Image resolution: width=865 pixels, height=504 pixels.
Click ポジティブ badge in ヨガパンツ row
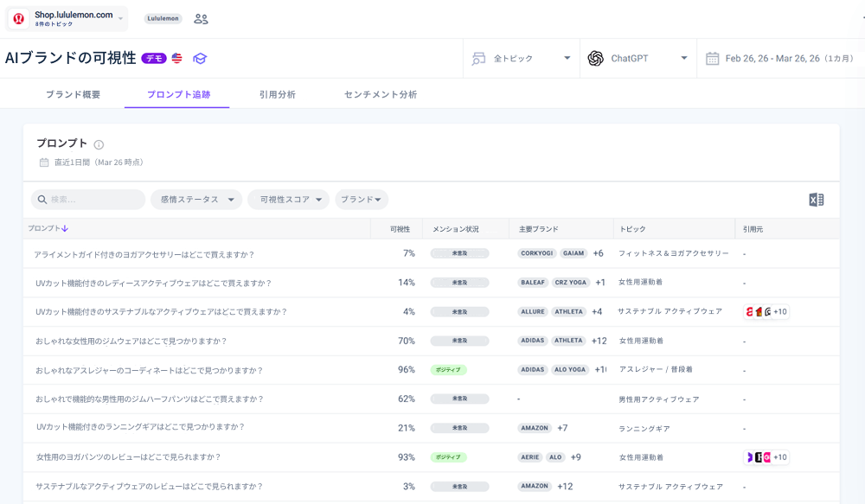coord(448,457)
